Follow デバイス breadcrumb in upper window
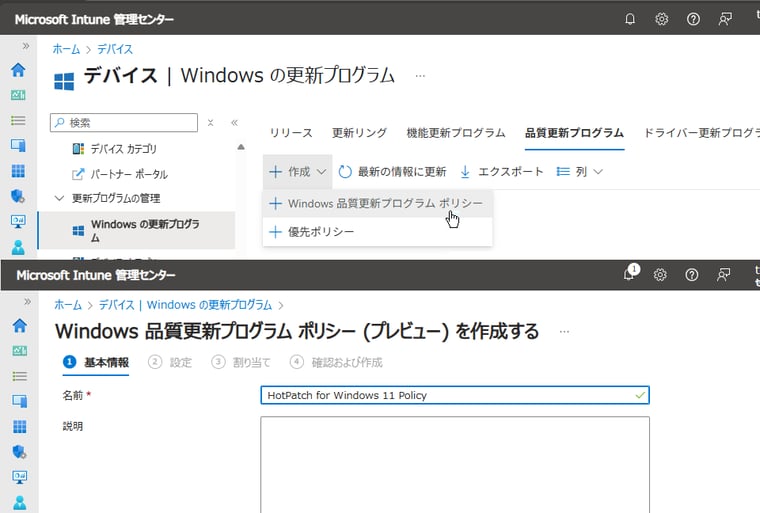Viewport: 760px width, 513px height. pyautogui.click(x=115, y=49)
